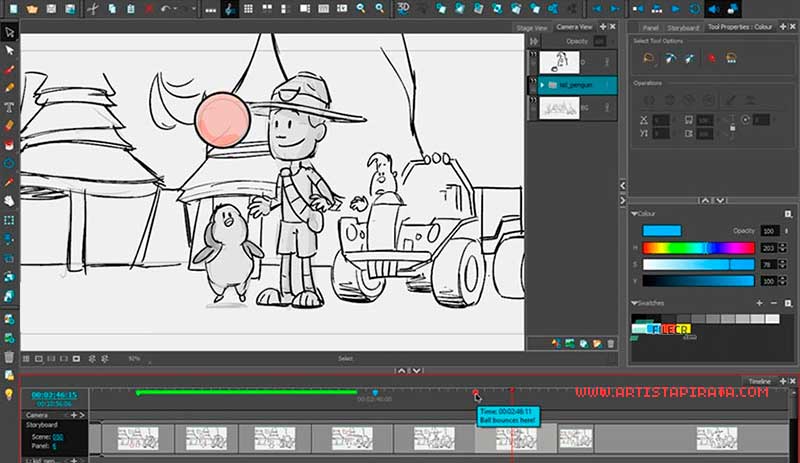Screen dimensions: 800x463
Task: Open the Storyboard tab
Action: [683, 28]
